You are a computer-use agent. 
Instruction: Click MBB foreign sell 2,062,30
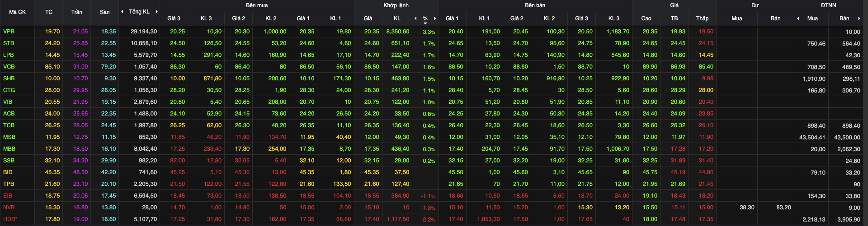[849, 149]
